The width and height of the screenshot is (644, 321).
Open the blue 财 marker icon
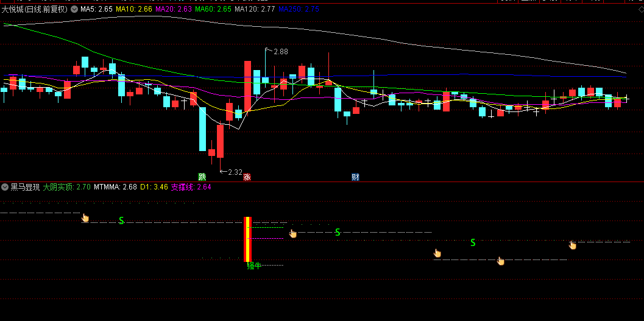pyautogui.click(x=356, y=177)
